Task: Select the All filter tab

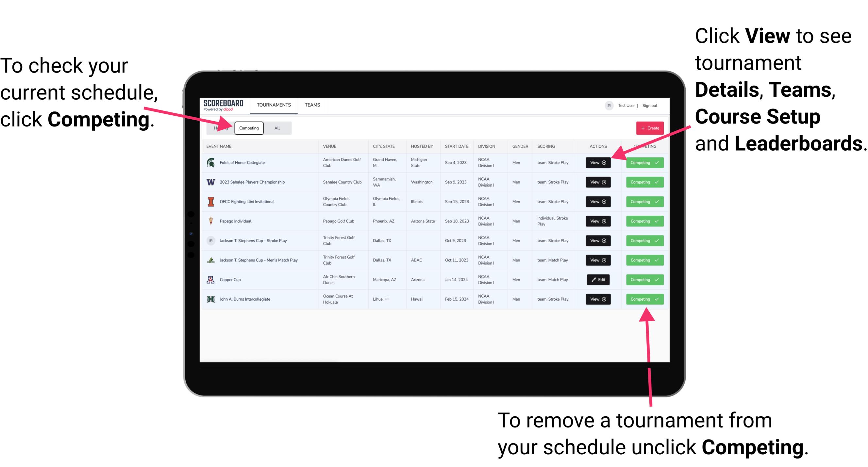Action: pos(276,128)
